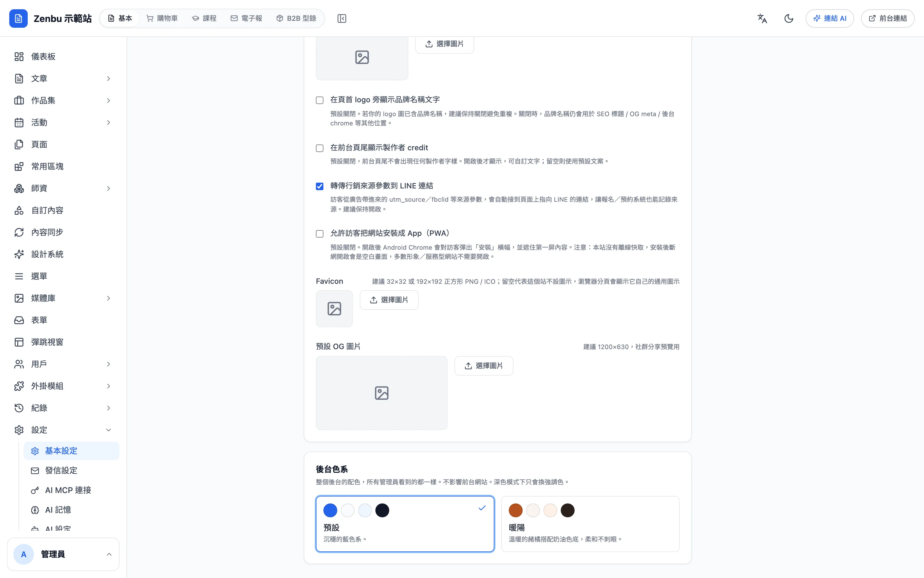Switch to the 電子報 top tab

(x=246, y=18)
